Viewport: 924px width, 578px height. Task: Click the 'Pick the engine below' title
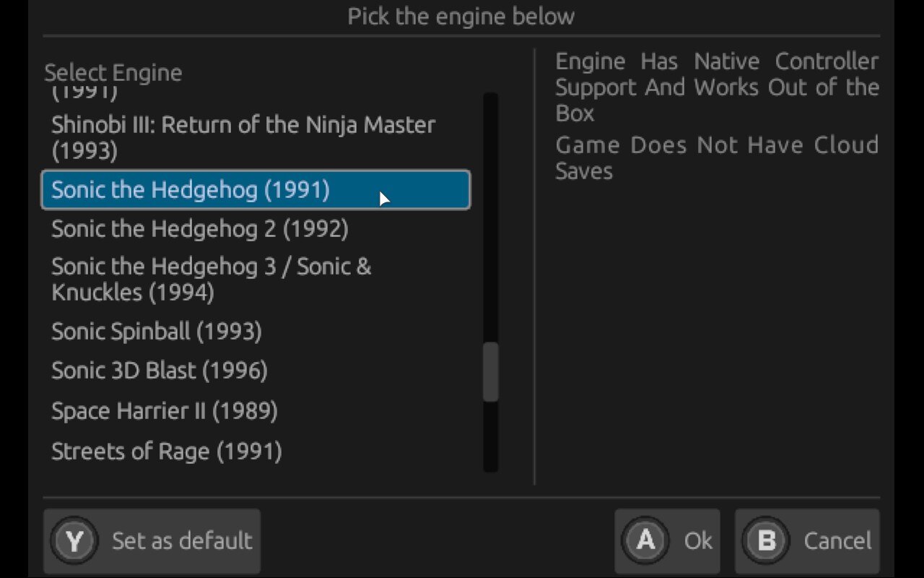point(461,16)
